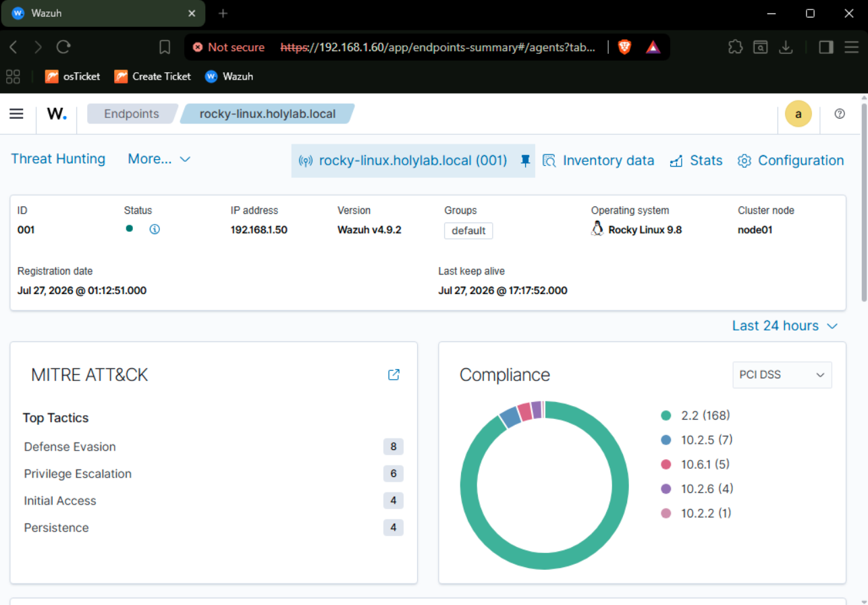Open the Brave main menu icon
The height and width of the screenshot is (605, 868).
851,47
